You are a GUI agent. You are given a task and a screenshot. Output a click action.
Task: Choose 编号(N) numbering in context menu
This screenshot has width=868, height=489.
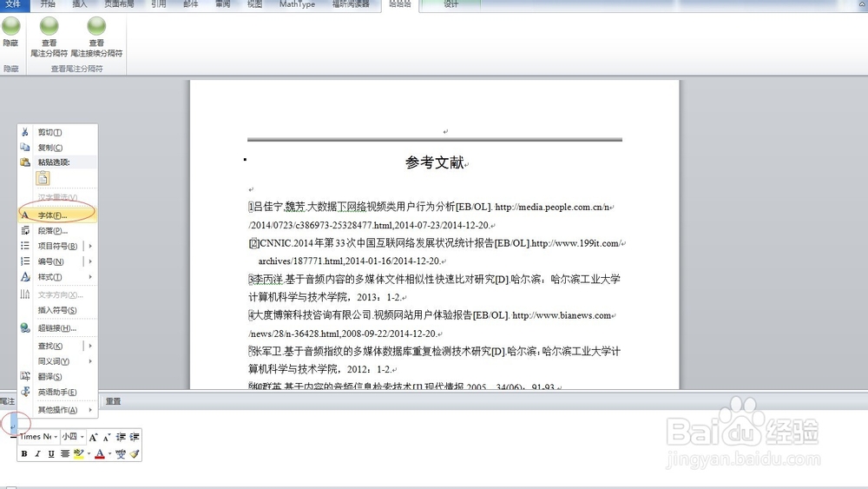50,261
